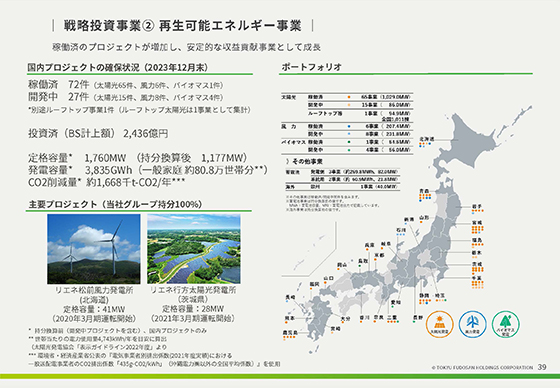Click the 大分 label on the map
The width and height of the screenshot is (560, 388).
[345, 318]
